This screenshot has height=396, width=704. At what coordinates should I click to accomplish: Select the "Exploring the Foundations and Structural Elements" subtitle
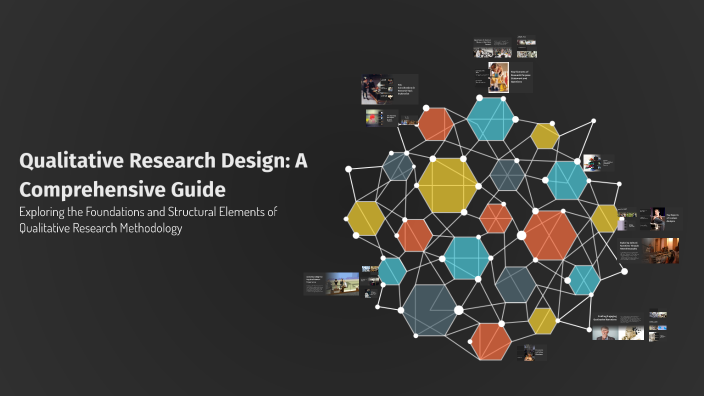pyautogui.click(x=148, y=220)
